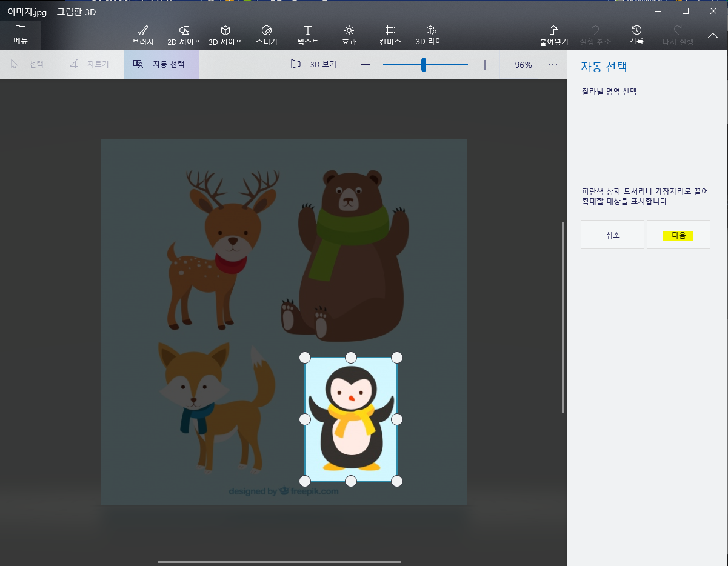Toggle 3D 보기 view mode
This screenshot has height=566, width=728.
tap(313, 64)
